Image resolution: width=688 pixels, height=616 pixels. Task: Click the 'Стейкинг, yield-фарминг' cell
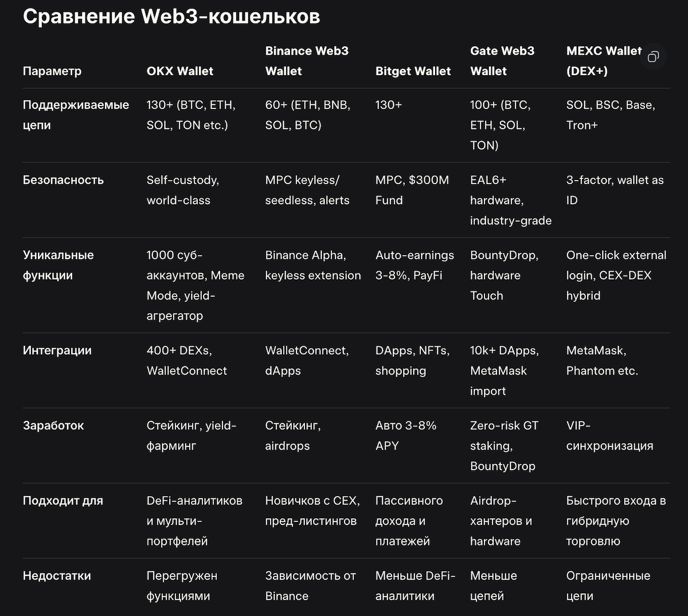(191, 435)
